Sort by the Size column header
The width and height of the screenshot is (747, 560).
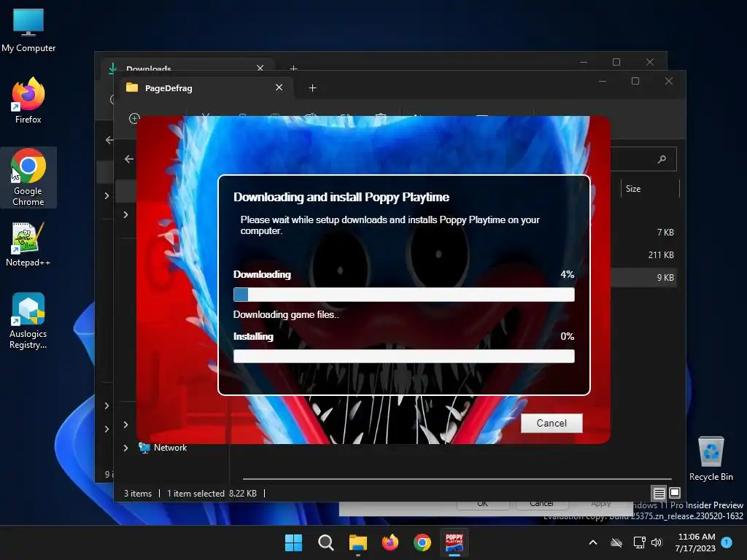click(x=650, y=189)
